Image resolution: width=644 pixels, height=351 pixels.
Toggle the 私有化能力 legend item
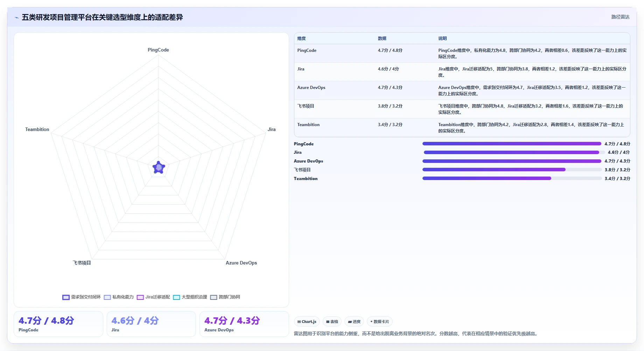tap(119, 297)
